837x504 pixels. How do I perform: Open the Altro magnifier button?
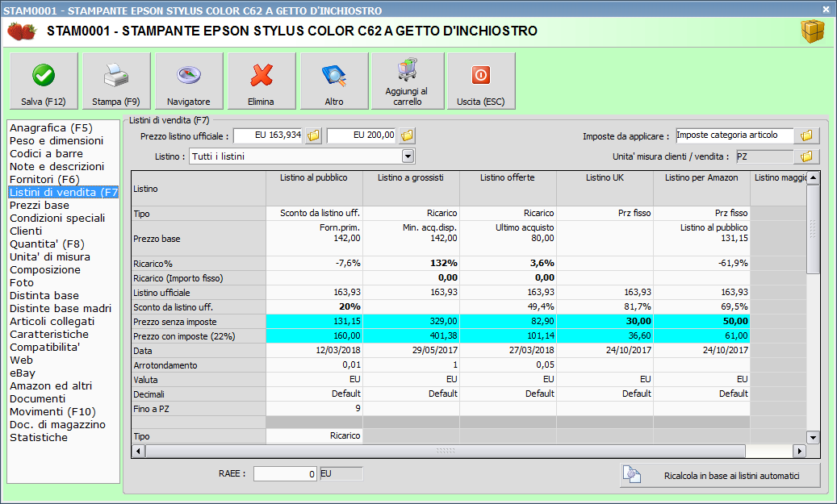(334, 81)
